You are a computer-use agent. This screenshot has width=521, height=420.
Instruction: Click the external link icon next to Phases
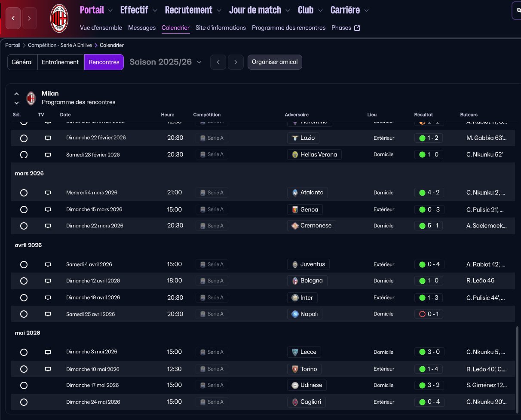pos(357,28)
